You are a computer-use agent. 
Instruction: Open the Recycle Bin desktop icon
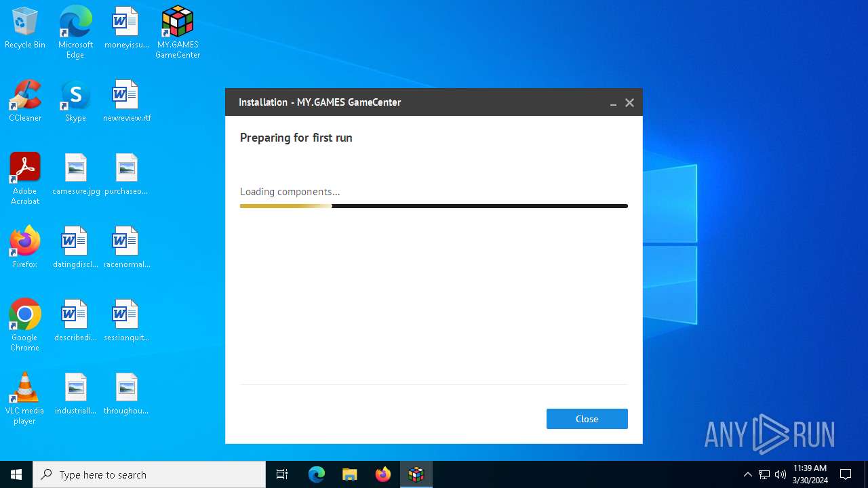click(25, 28)
